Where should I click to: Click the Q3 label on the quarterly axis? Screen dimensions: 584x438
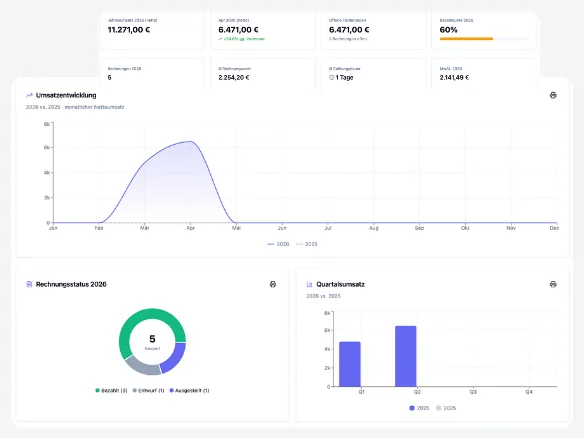pyautogui.click(x=473, y=392)
